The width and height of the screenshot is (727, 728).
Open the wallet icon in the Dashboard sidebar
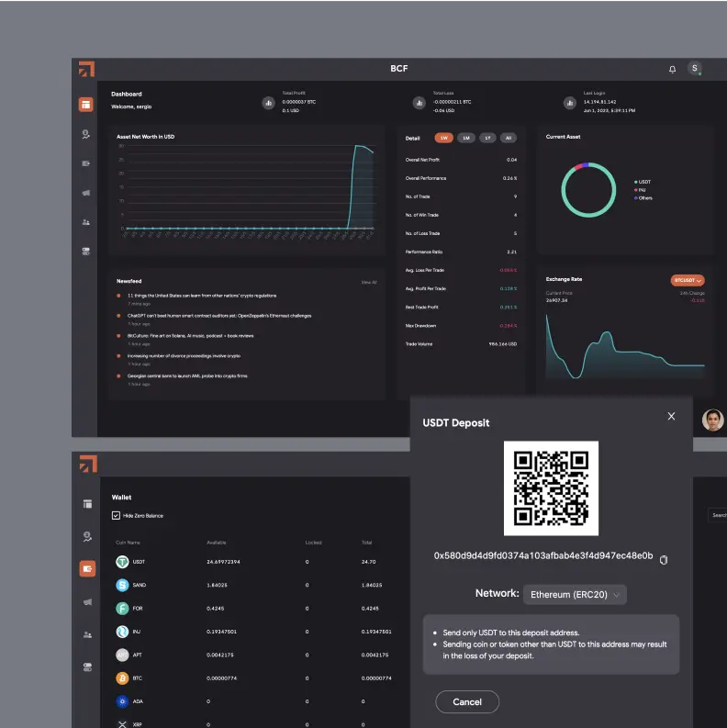point(86,163)
